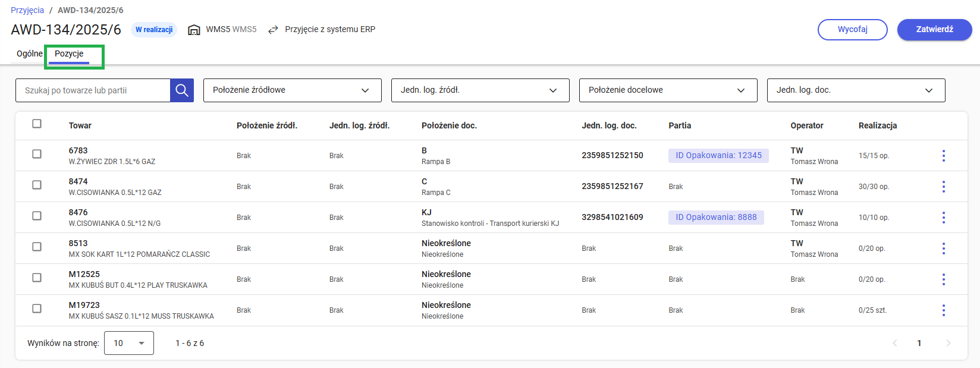Open row actions for item 8513
This screenshot has height=368, width=980.
tap(943, 249)
